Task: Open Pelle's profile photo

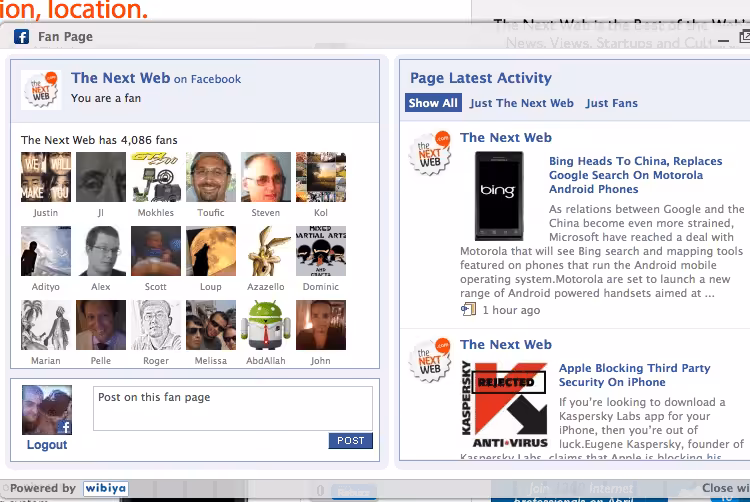Action: (101, 325)
